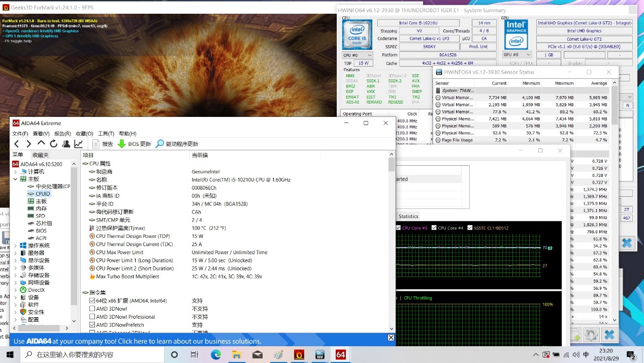The width and height of the screenshot is (644, 363).
Task: Open the 查看(V) menu in AIDA64
Action: pos(41,134)
